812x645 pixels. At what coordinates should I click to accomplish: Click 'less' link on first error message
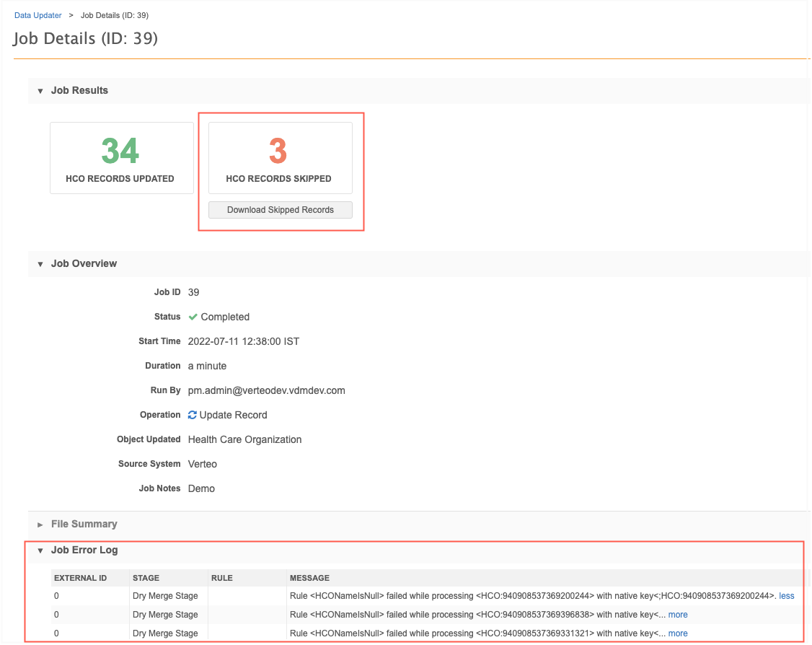click(x=786, y=596)
